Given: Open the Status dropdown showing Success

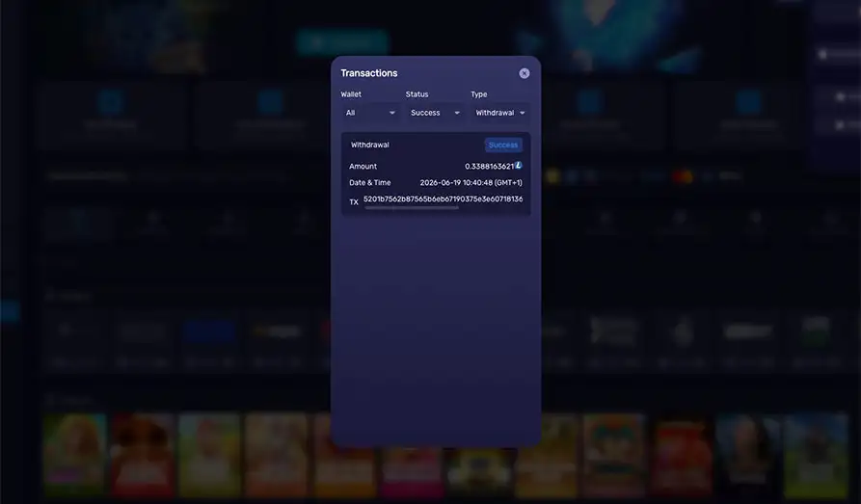Looking at the screenshot, I should (435, 113).
